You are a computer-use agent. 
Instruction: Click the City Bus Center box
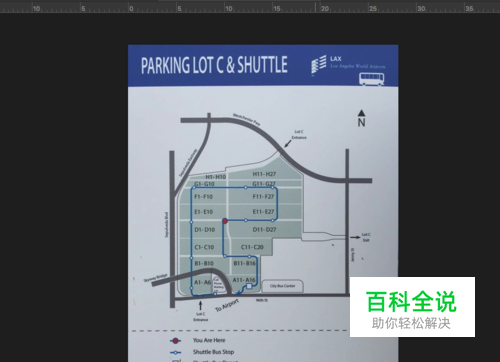tap(282, 286)
